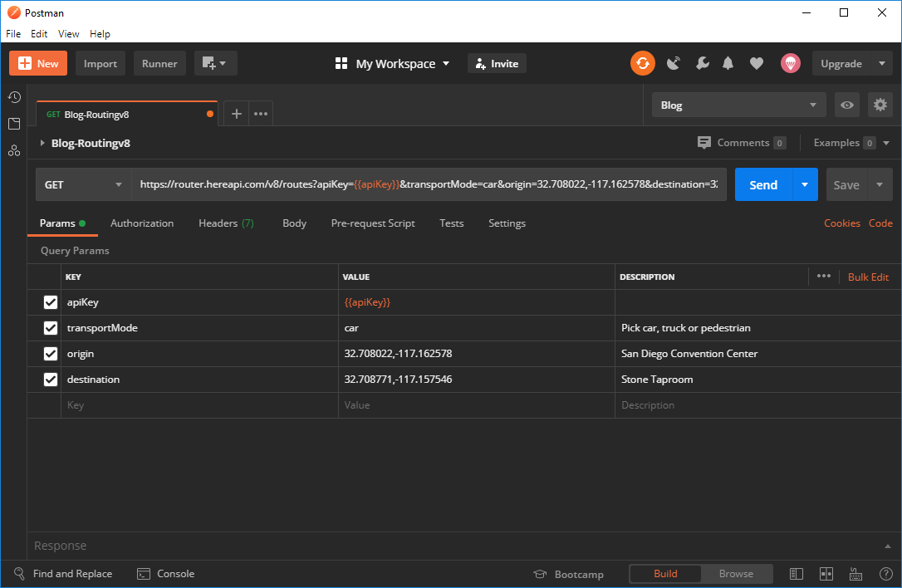Toggle the sidebar visibility icon
The width and height of the screenshot is (902, 588).
[797, 574]
